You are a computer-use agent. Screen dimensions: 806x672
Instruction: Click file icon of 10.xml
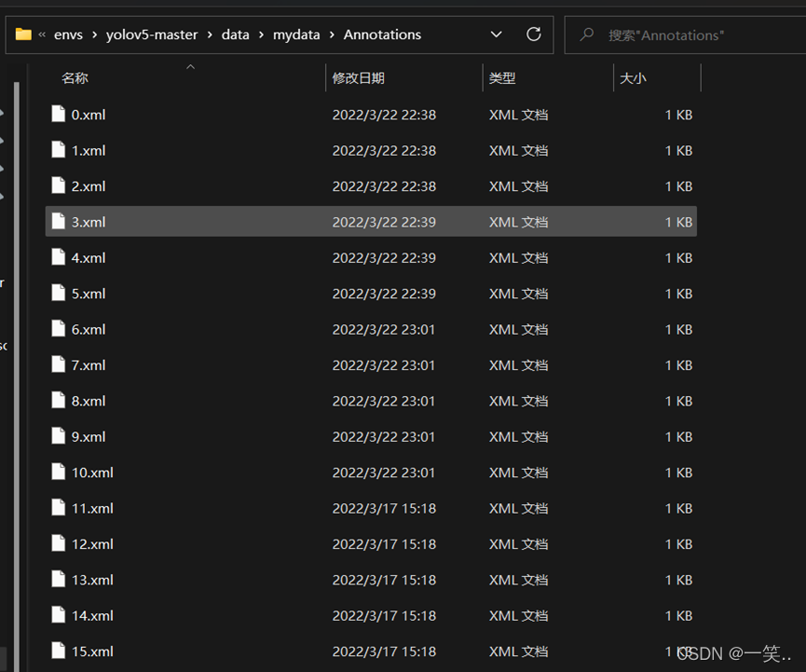(59, 472)
